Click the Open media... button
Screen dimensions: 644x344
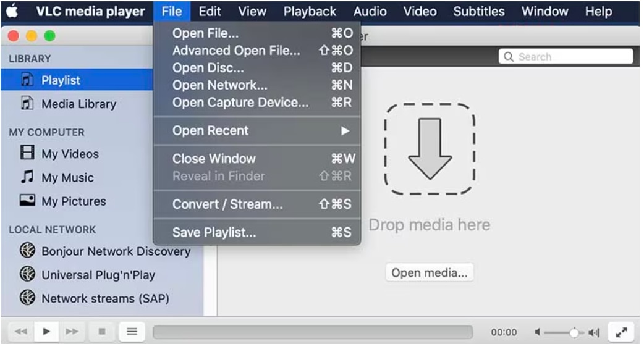[x=429, y=272]
